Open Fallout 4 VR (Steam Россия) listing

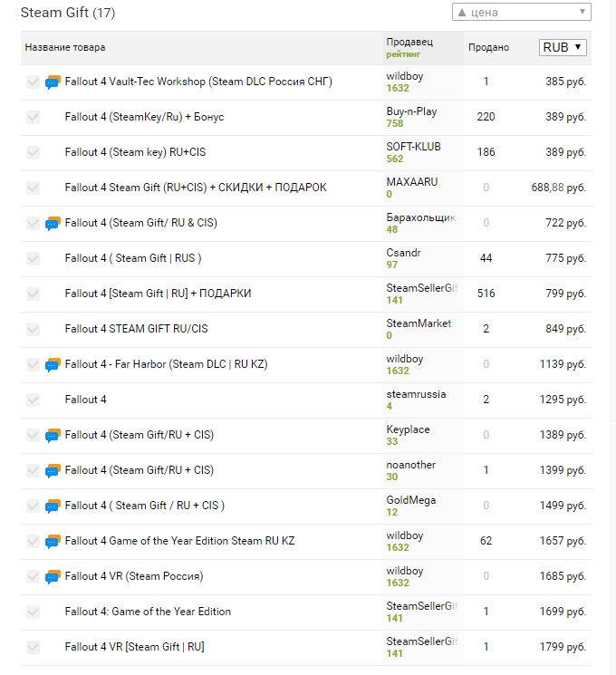(134, 575)
